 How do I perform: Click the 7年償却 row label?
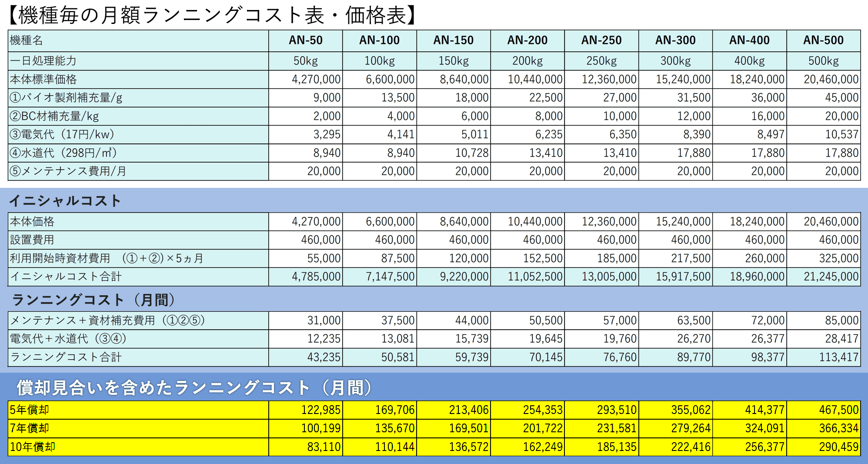(138, 428)
